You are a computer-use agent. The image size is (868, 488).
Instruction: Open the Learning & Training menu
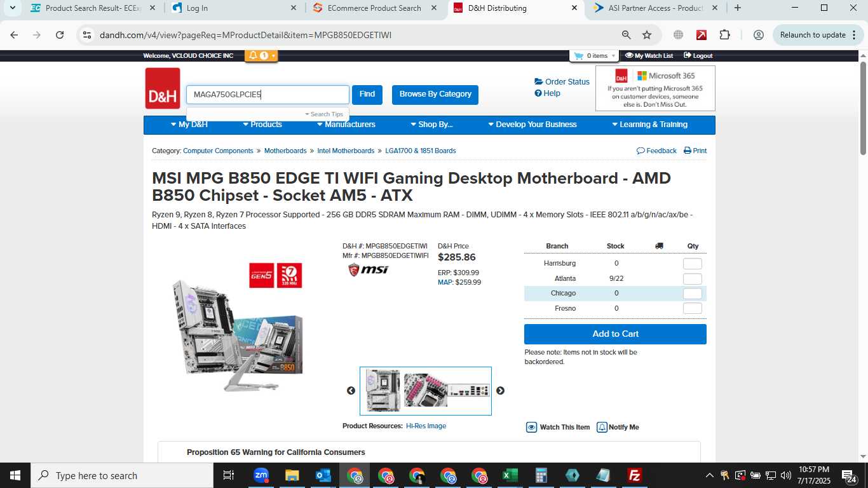[x=649, y=125]
